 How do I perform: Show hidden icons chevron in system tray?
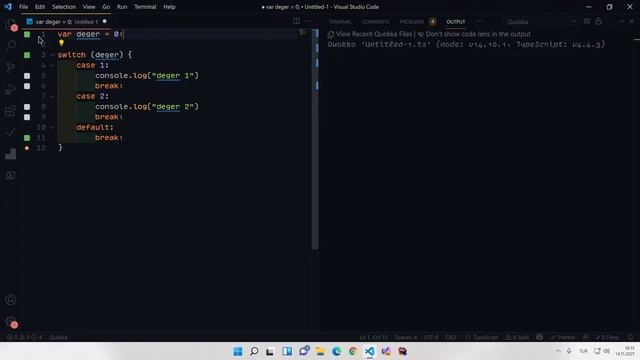click(558, 351)
